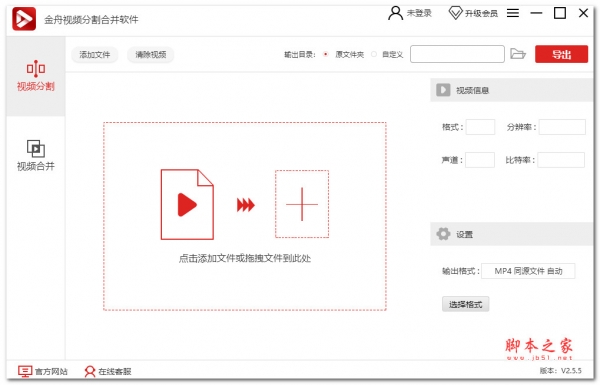Focus the output directory path field
Image resolution: width=600 pixels, height=385 pixels.
click(x=457, y=54)
